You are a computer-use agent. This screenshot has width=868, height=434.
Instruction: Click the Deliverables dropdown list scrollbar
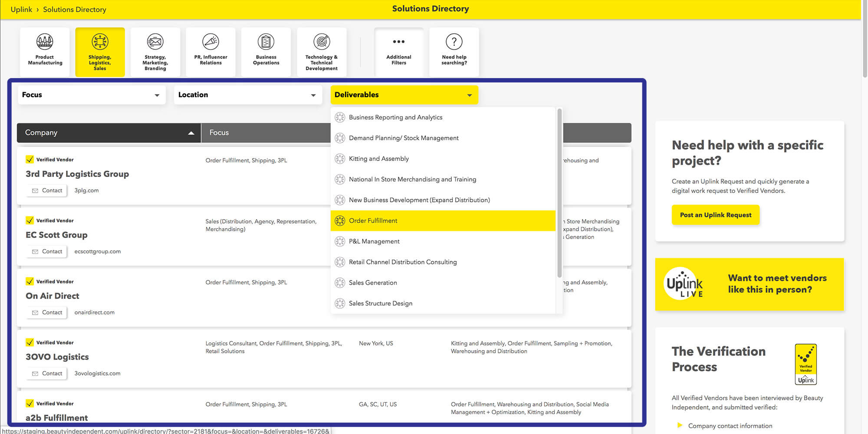click(x=559, y=193)
